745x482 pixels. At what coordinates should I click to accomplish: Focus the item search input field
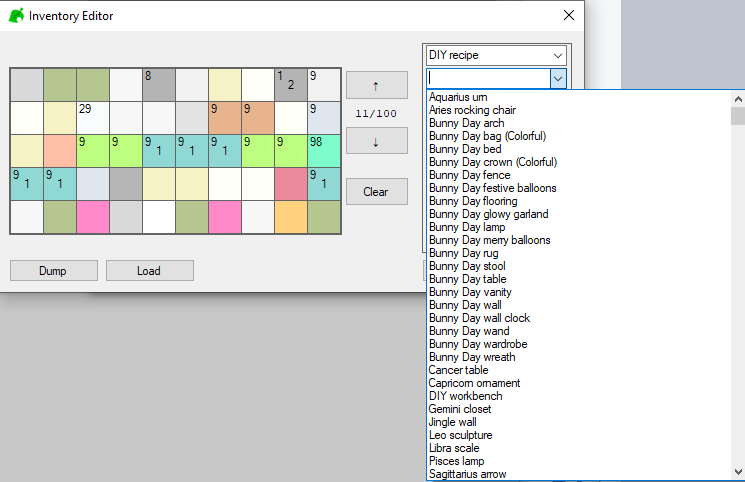(x=488, y=78)
